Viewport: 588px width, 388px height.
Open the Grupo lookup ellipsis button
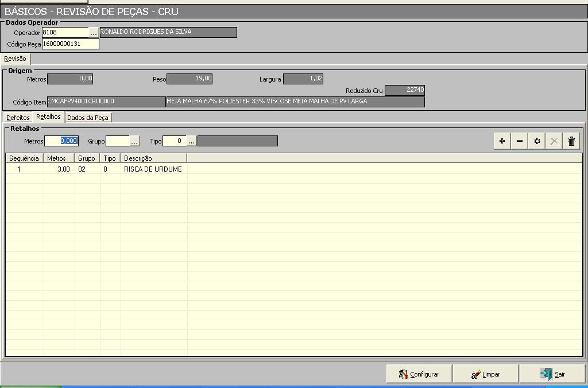click(134, 141)
